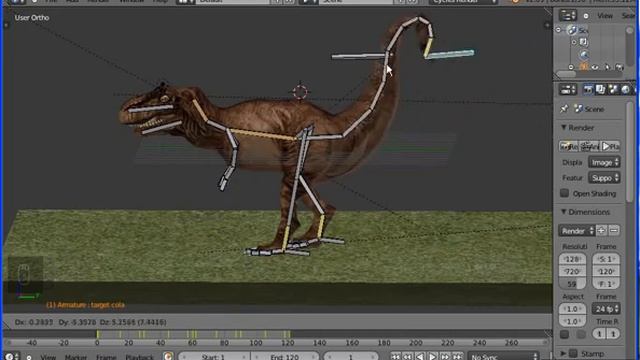The image size is (640, 360).
Task: Switch to the World properties tab
Action: pos(626,89)
